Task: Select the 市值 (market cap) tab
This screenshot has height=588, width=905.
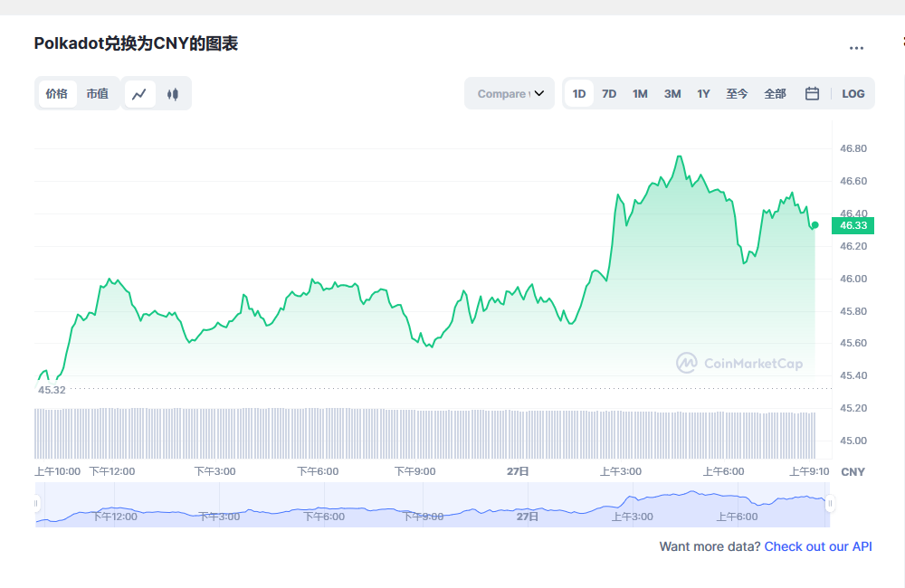Action: tap(98, 93)
